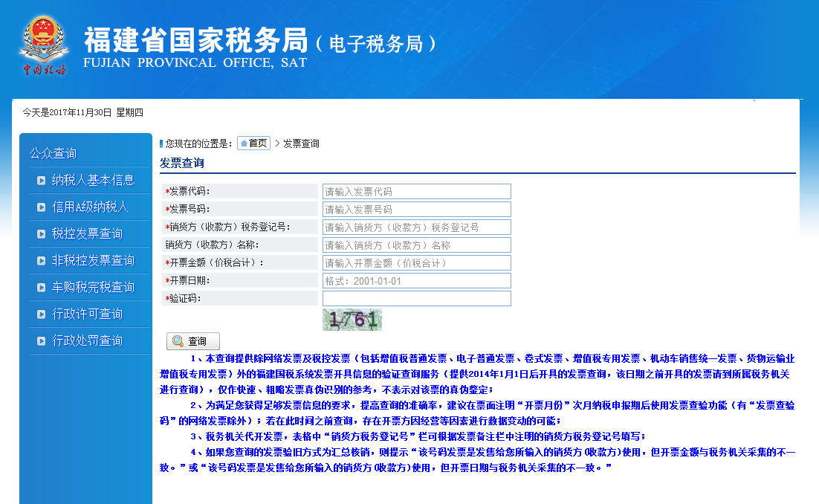Screen dimensions: 819x504
Task: Click the (电子税务局) header text
Action: point(376,43)
